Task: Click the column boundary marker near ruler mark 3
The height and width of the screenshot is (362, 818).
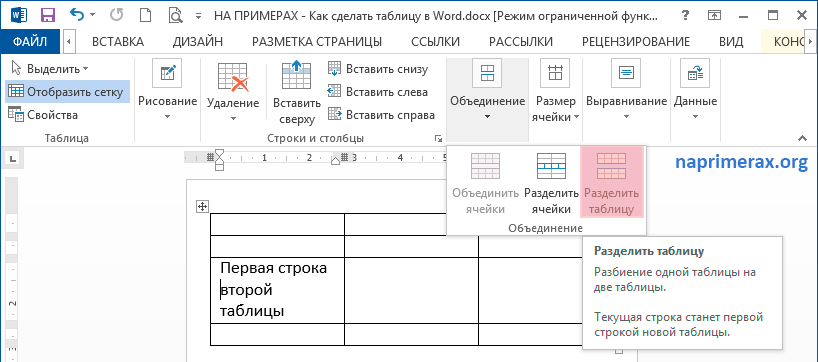Action: 344,156
